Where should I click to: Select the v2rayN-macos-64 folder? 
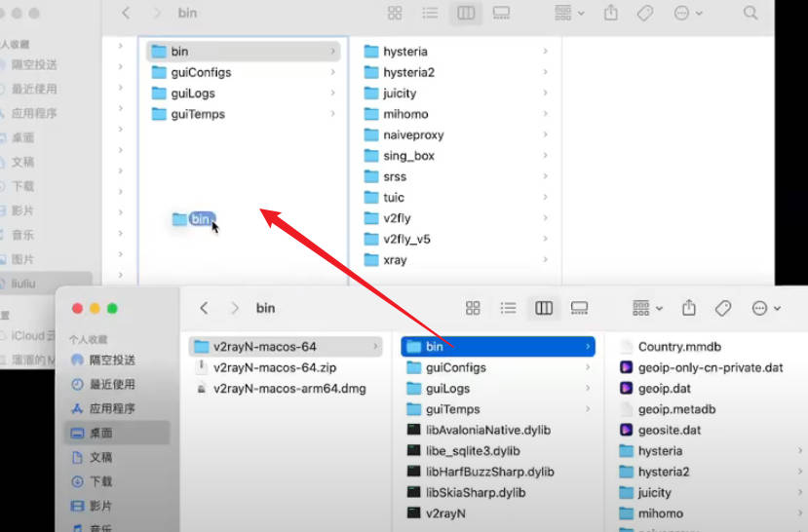[x=286, y=347]
